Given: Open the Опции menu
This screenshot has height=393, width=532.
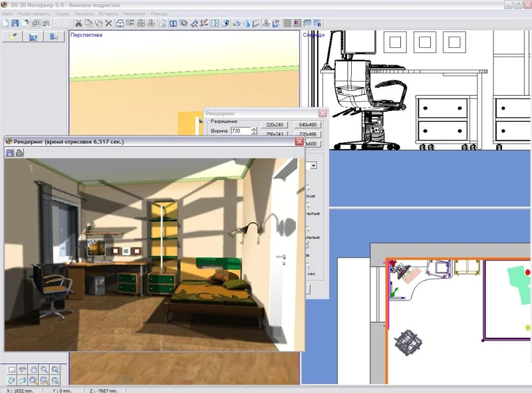Looking at the screenshot, I should (x=62, y=14).
